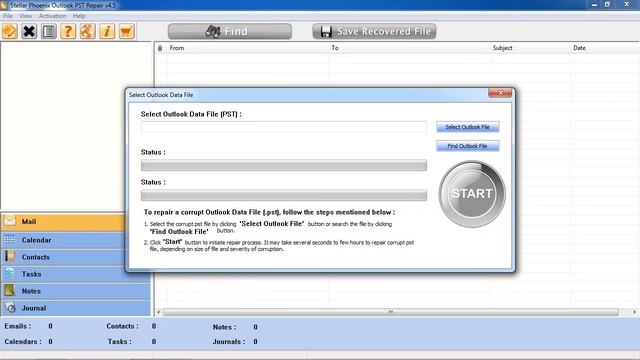
Task: Click the 'Emails :' status label
Action: coord(18,326)
